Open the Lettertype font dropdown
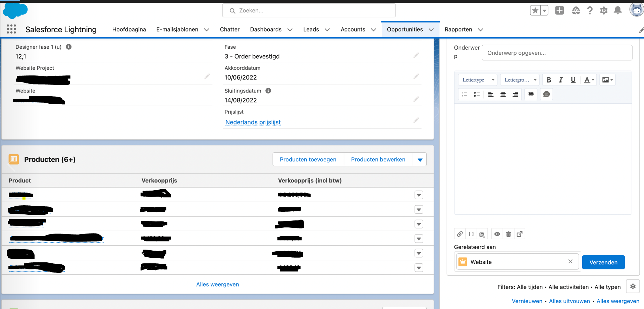Image resolution: width=644 pixels, height=309 pixels. pyautogui.click(x=477, y=80)
